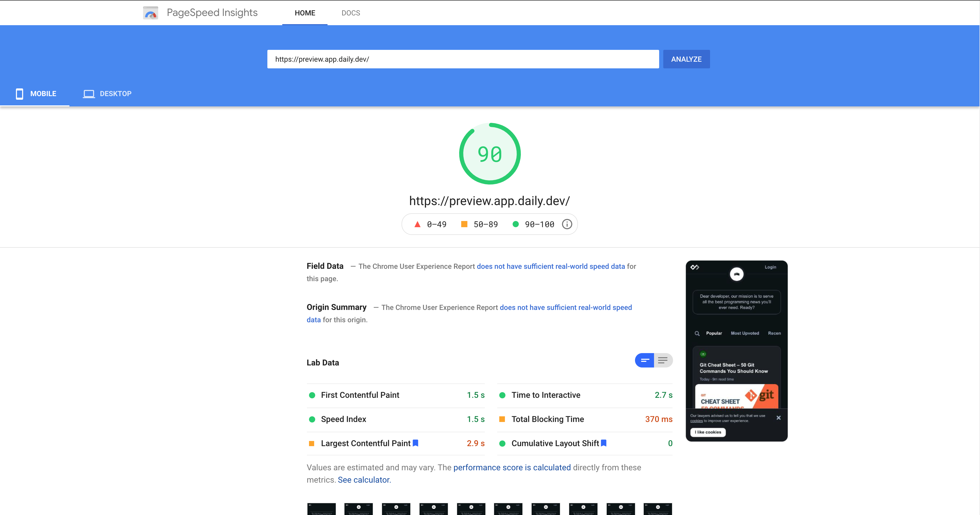
Task: Click the green 90 score gauge
Action: point(490,154)
